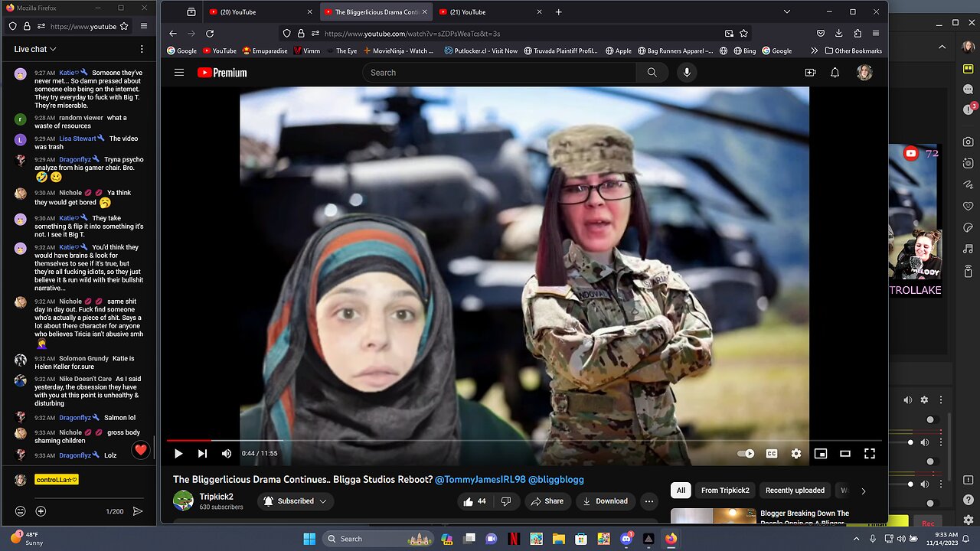The width and height of the screenshot is (980, 551).
Task: Focus the YouTube Search field
Action: (498, 73)
